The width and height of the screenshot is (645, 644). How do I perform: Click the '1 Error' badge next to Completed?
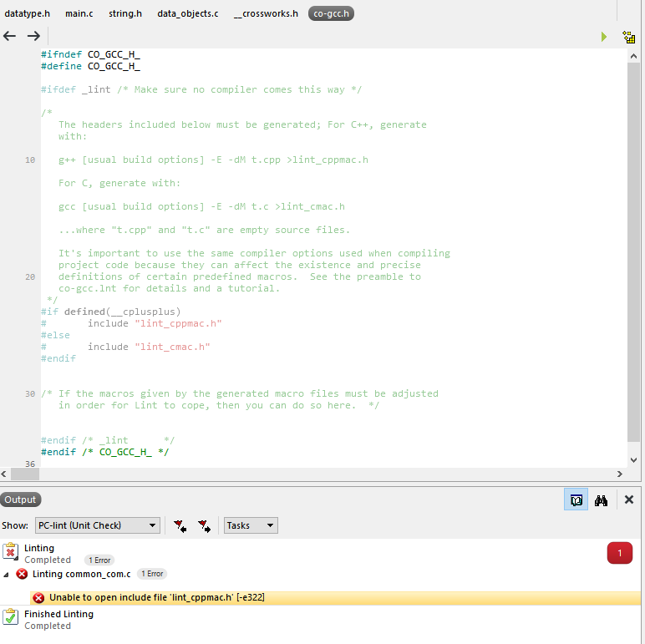click(x=99, y=560)
